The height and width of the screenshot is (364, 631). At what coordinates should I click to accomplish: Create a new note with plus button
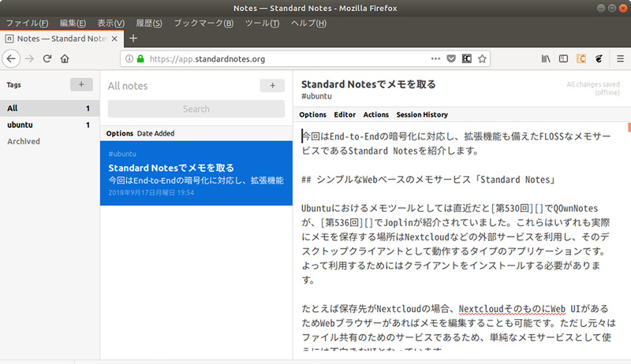pyautogui.click(x=272, y=85)
